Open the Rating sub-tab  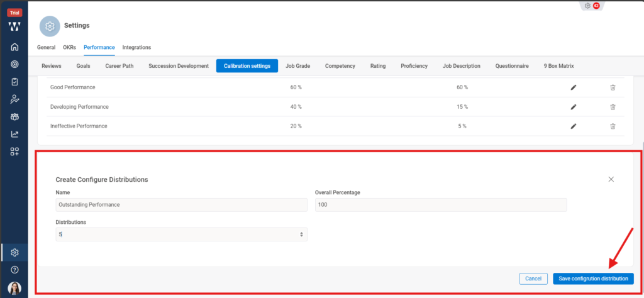point(378,65)
